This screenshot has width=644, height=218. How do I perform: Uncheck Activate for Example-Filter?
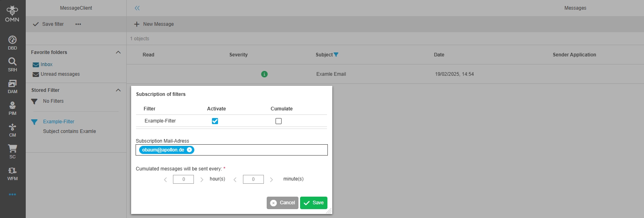215,121
